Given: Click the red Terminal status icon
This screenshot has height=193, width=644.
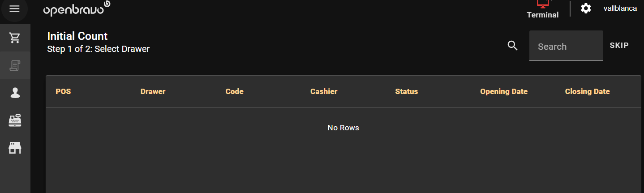Looking at the screenshot, I should point(542,4).
